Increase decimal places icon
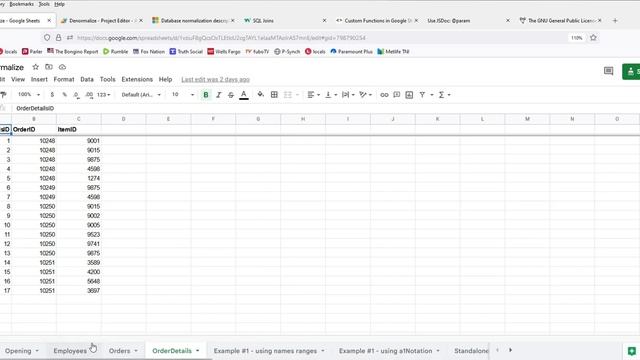The image size is (640, 360). click(x=89, y=95)
